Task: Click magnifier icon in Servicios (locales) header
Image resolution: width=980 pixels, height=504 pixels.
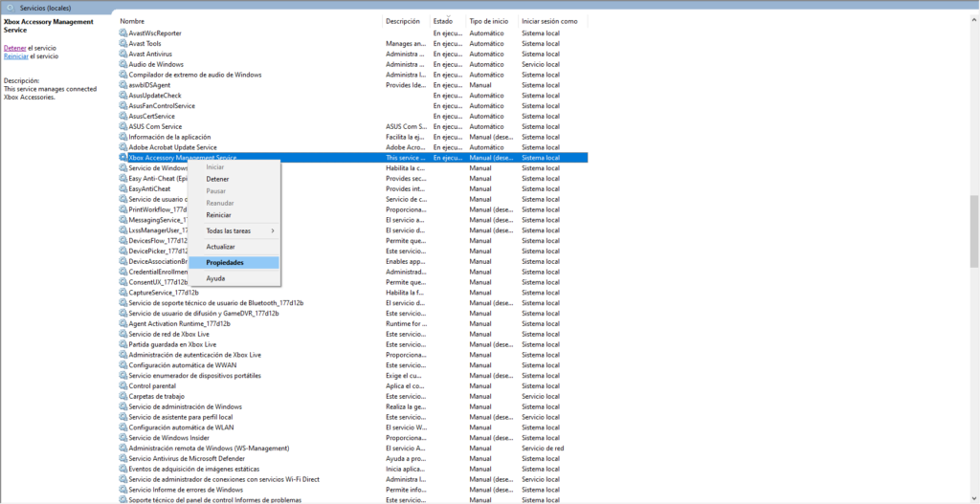Action: (x=11, y=8)
